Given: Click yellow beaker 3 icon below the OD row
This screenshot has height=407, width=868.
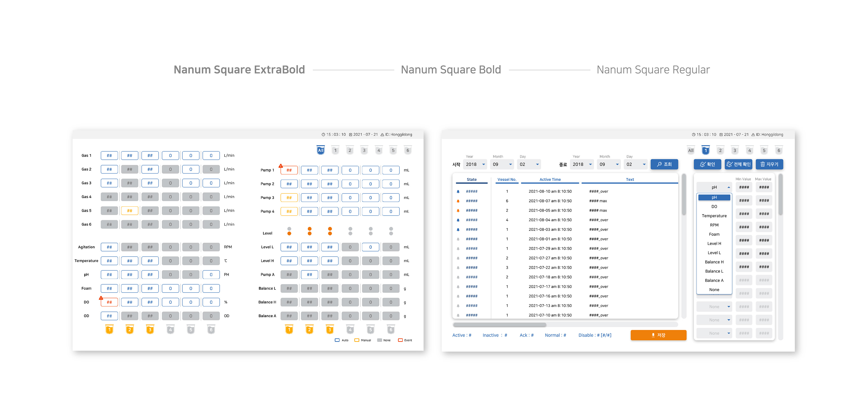Looking at the screenshot, I should [x=150, y=329].
